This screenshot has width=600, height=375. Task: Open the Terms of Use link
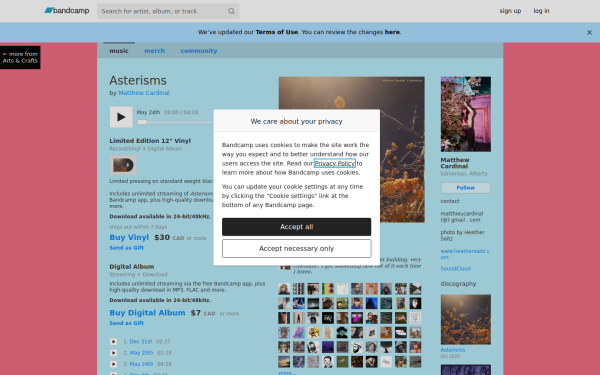coord(276,32)
